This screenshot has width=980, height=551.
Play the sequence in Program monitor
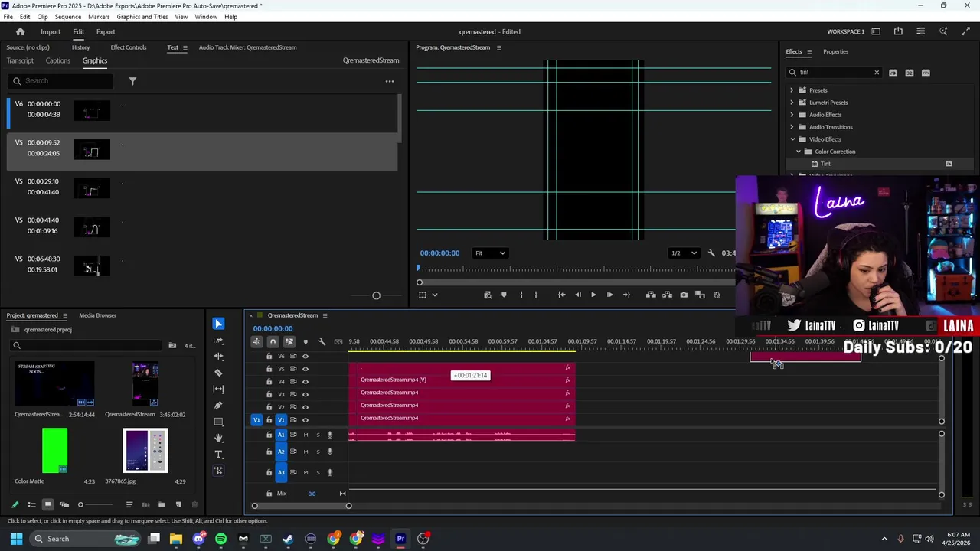593,295
